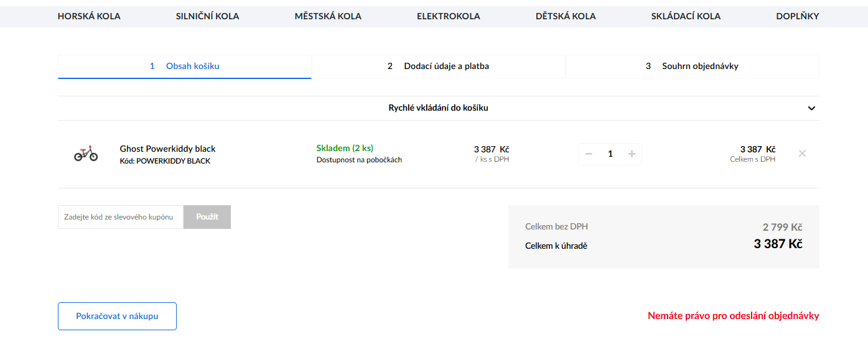Select the Elektrokola menu item
This screenshot has width=868, height=352.
(x=448, y=16)
